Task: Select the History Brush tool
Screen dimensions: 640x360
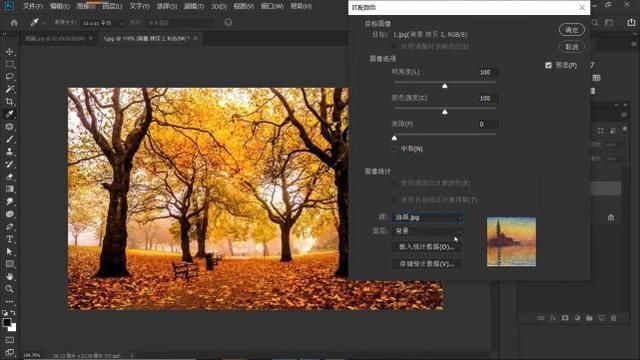Action: tap(10, 164)
